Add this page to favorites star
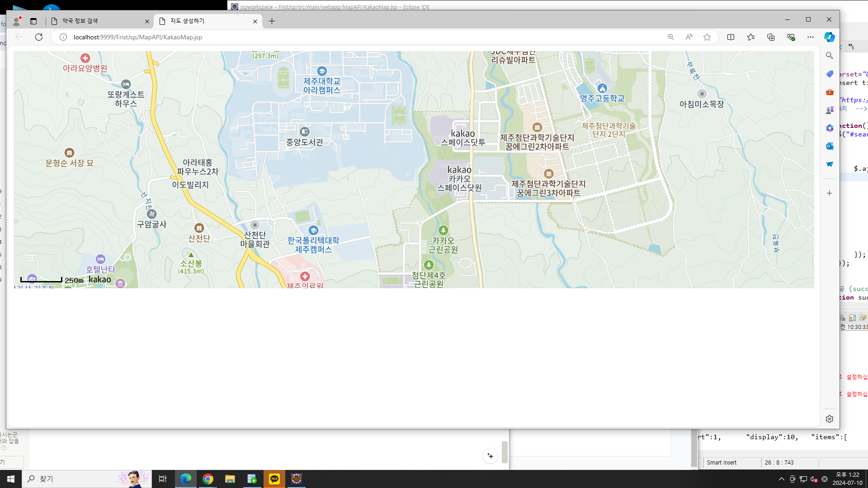Image resolution: width=868 pixels, height=488 pixels. click(707, 37)
